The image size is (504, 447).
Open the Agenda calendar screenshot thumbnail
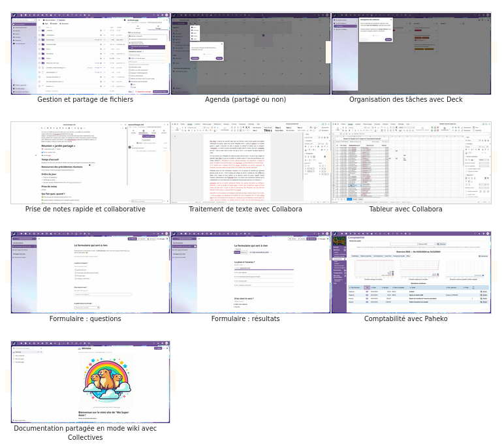click(x=251, y=54)
